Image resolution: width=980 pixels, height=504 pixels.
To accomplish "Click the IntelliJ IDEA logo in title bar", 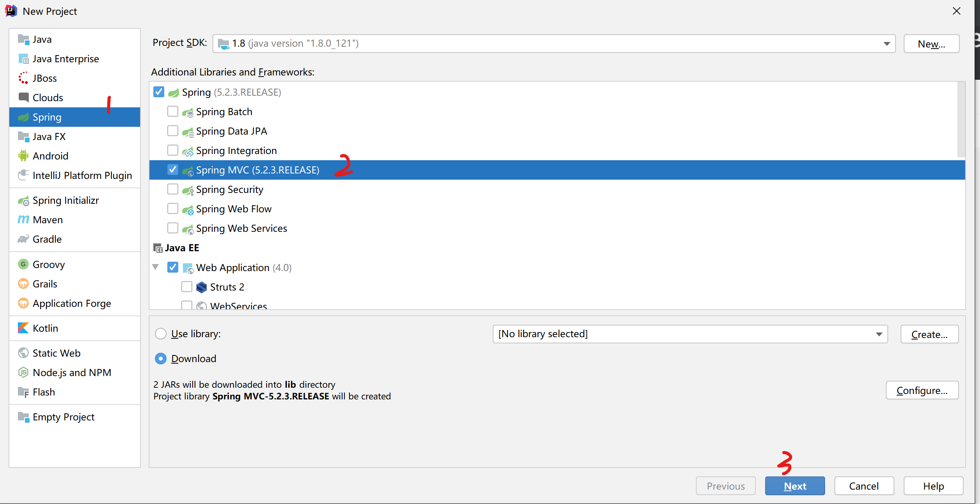I will click(11, 11).
